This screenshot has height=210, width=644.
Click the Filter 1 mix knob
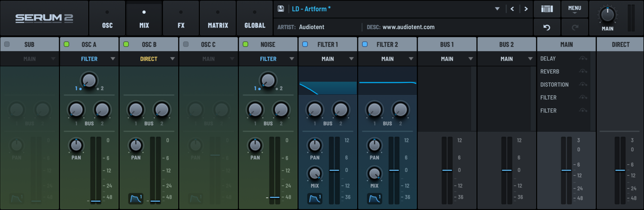click(x=315, y=174)
